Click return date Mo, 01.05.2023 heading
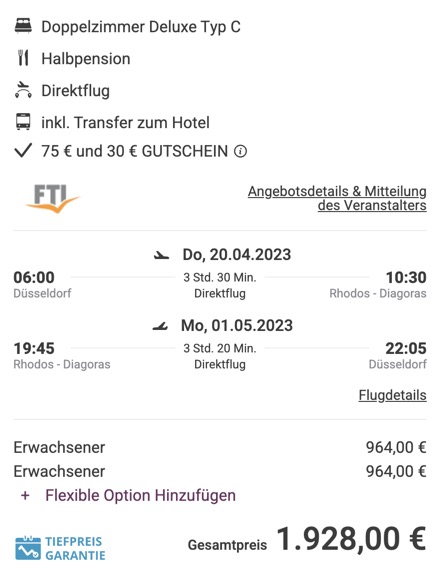Viewport: 439px width, 583px height. pos(237,326)
